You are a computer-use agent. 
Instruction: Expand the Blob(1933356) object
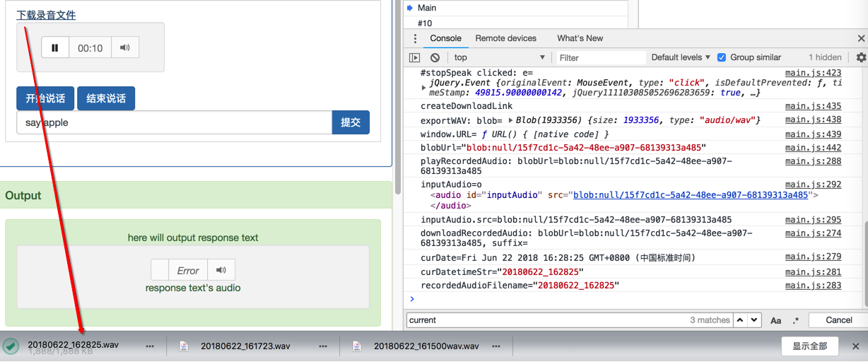(511, 120)
